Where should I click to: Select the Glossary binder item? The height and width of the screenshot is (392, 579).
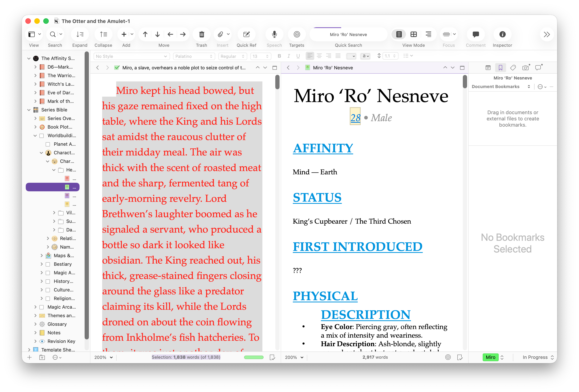point(57,324)
